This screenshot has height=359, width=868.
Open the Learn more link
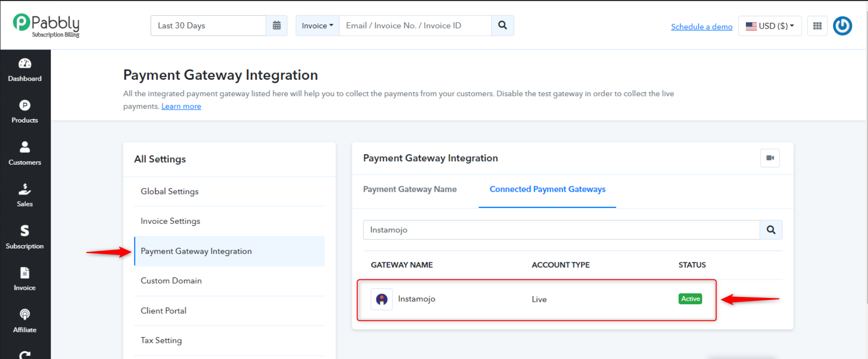coord(181,106)
